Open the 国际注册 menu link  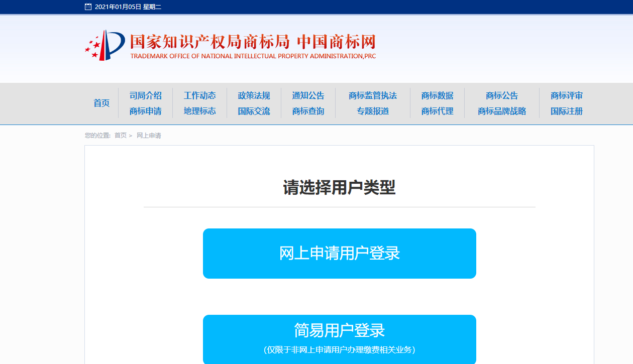(566, 111)
